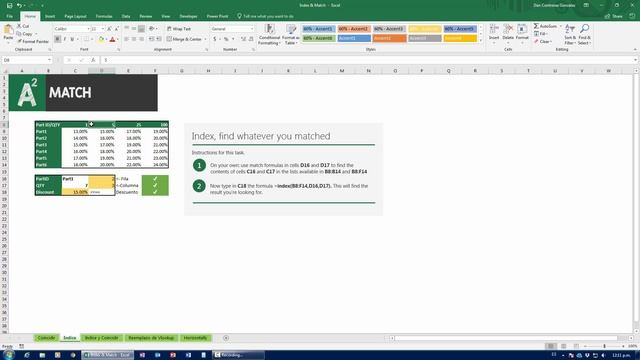Toggle Italic formatting
Viewport: 640px width, 360px height.
65,39
